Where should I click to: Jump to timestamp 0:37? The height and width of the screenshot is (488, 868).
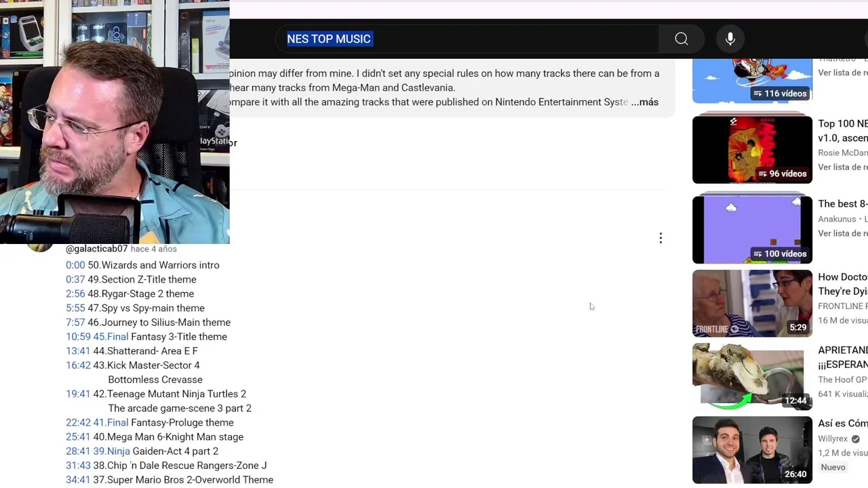pos(75,279)
